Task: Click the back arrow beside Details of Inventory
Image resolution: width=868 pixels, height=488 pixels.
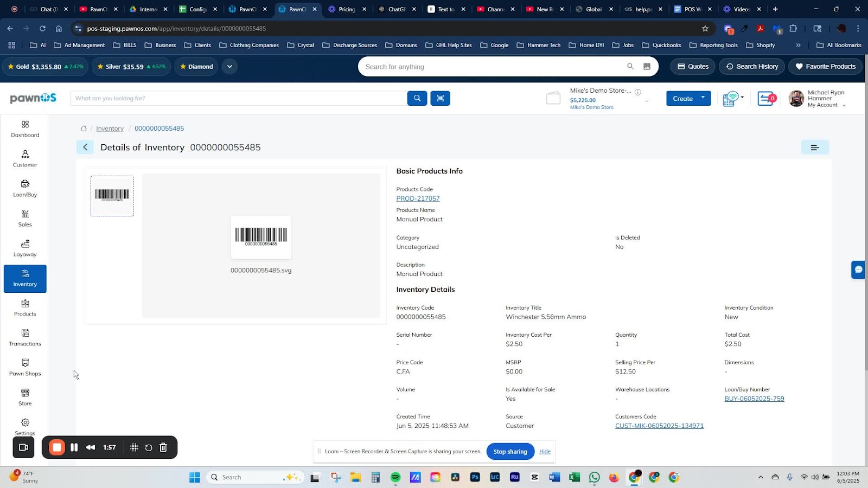Action: click(x=85, y=147)
